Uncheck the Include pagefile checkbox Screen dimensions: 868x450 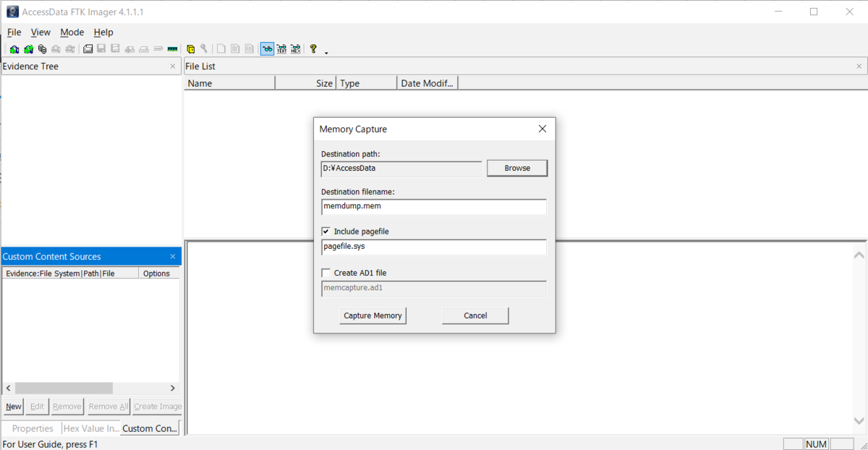(326, 232)
